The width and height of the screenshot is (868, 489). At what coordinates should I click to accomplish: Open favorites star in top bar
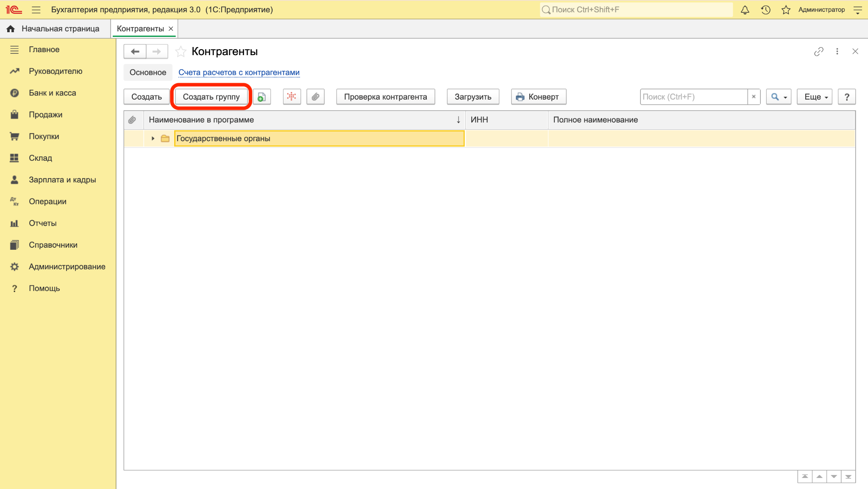786,10
